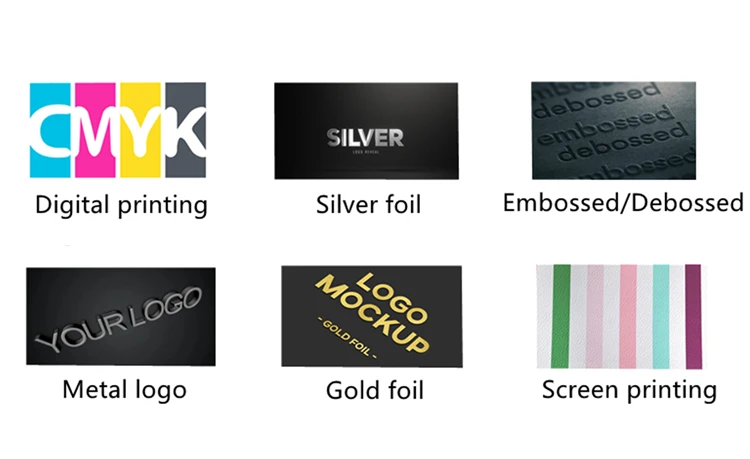Image resolution: width=750 pixels, height=459 pixels.
Task: Select the teal stripe in screen printing
Action: click(661, 317)
